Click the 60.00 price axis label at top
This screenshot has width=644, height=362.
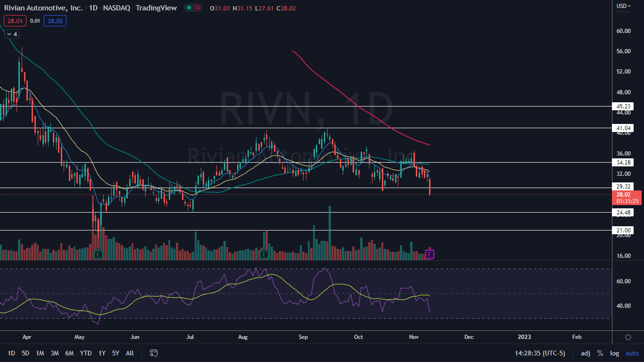624,31
